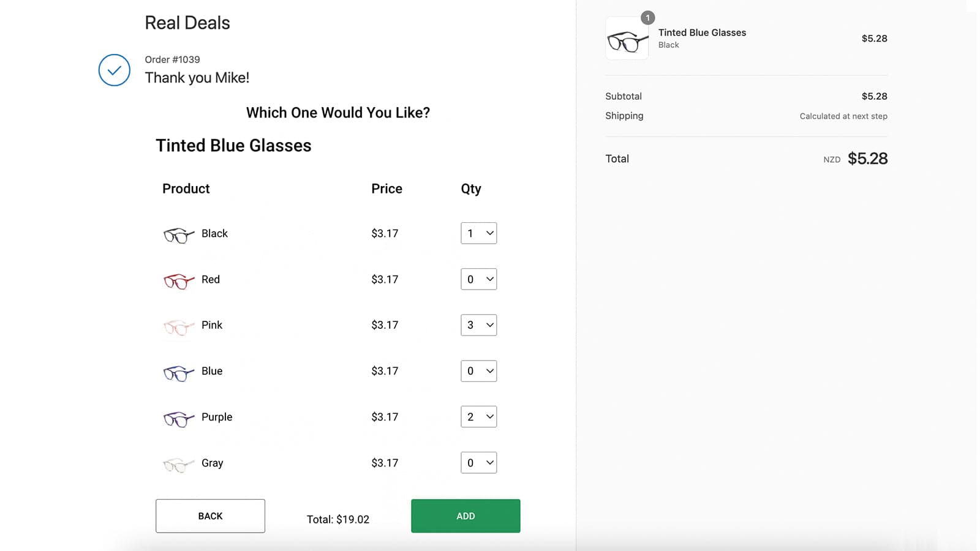Select the Purple glasses product icon
980x551 pixels.
(177, 418)
